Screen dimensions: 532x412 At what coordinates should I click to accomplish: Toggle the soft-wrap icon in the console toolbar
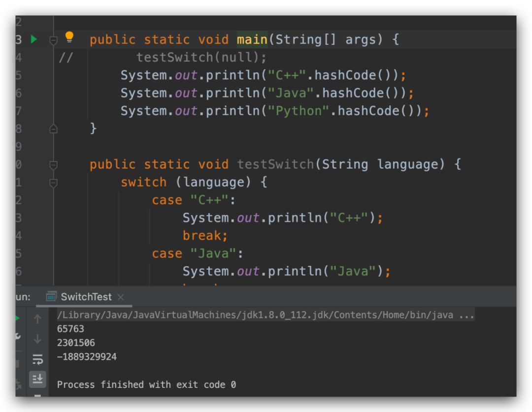click(38, 359)
